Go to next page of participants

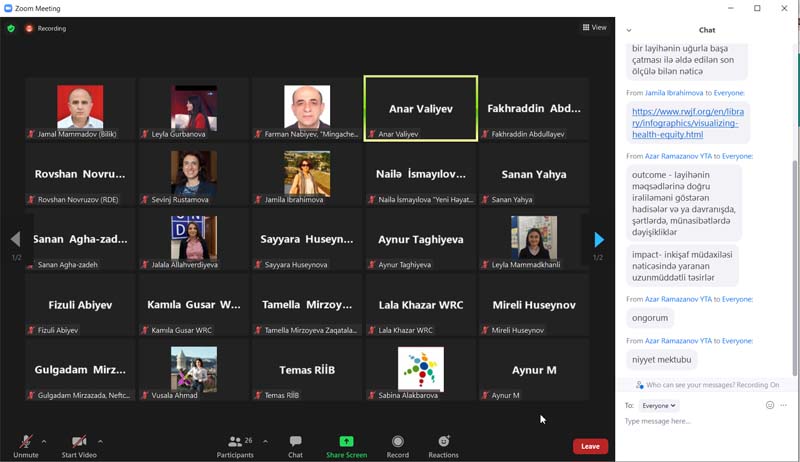point(598,240)
